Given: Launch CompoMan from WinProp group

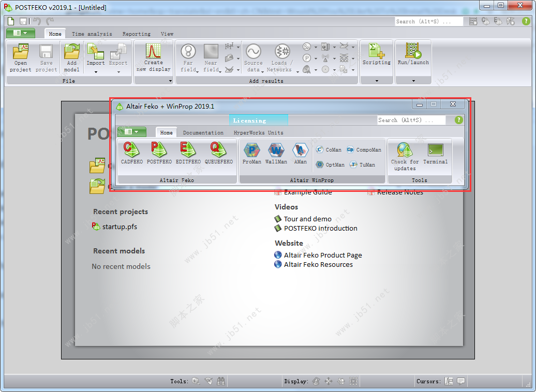Looking at the screenshot, I should [x=364, y=149].
